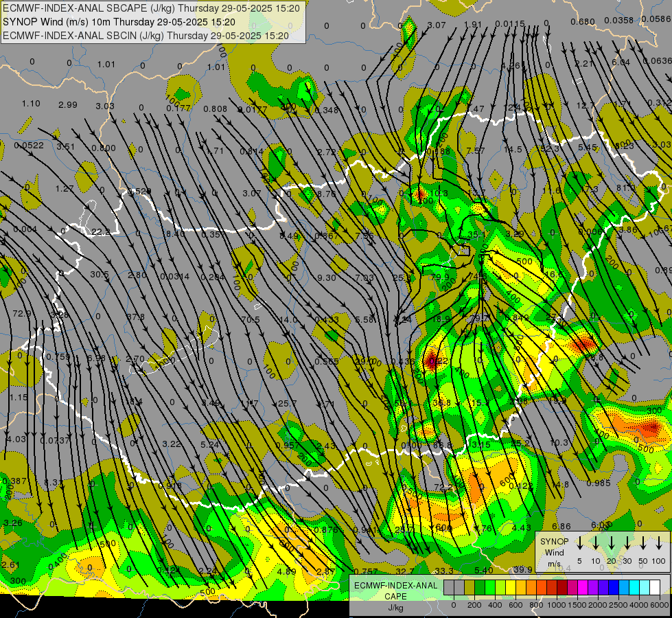Click the station value 7.57
672x618 pixels.
[476, 150]
